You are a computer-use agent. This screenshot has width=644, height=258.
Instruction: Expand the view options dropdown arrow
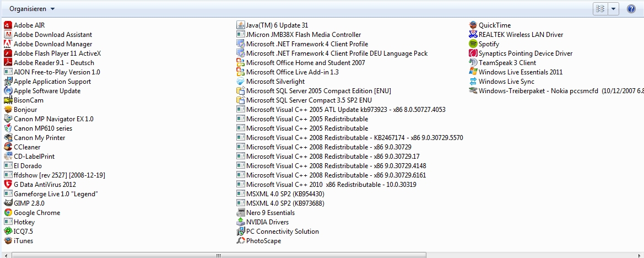coord(614,9)
